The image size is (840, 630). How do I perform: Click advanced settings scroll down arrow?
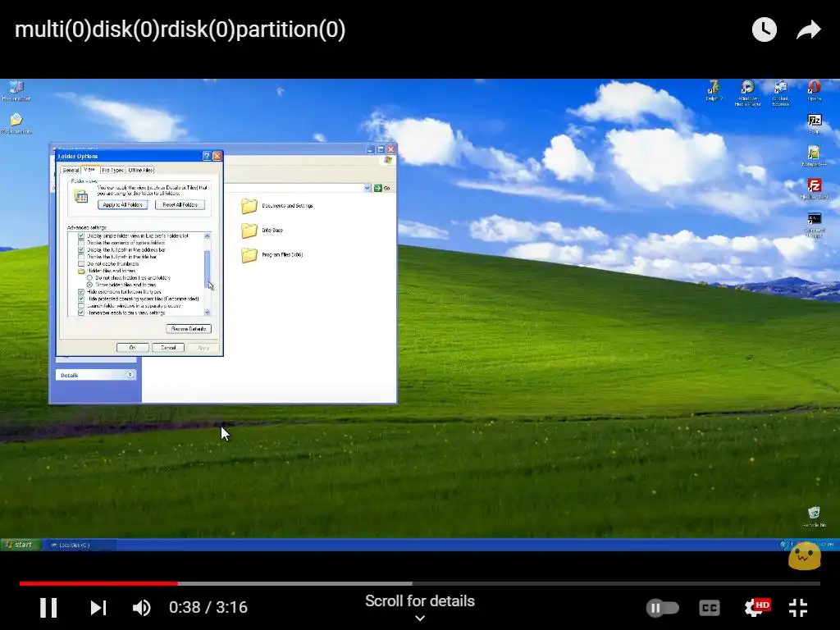tap(208, 313)
